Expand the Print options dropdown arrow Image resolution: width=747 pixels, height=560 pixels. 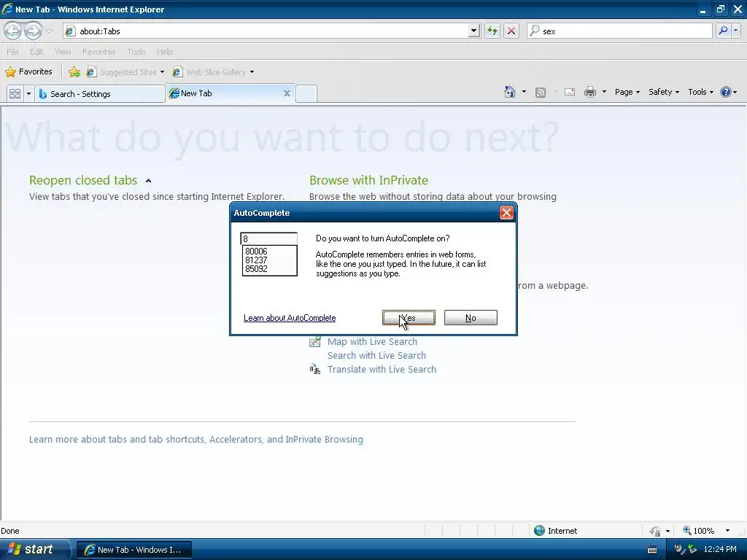point(604,92)
